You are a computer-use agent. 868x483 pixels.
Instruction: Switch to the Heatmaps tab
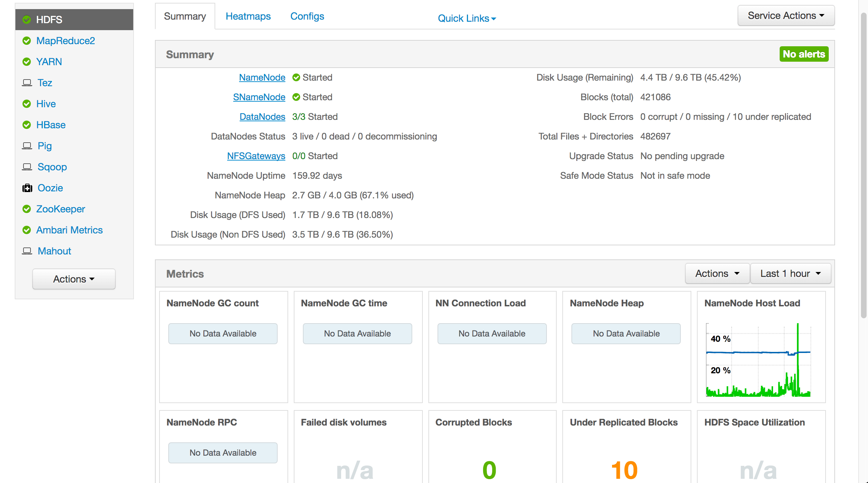tap(248, 16)
